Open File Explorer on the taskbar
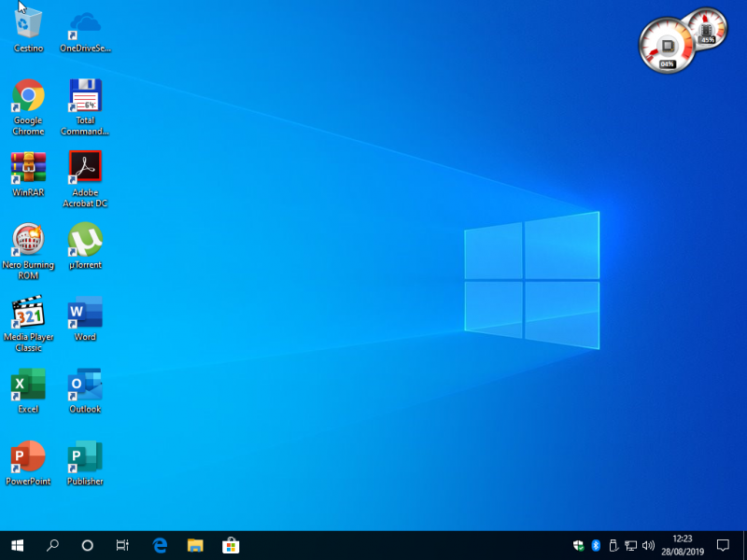 (194, 545)
